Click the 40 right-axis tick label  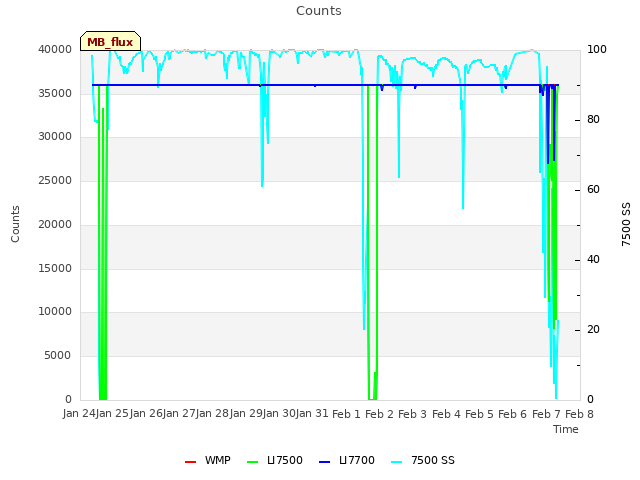coord(593,260)
